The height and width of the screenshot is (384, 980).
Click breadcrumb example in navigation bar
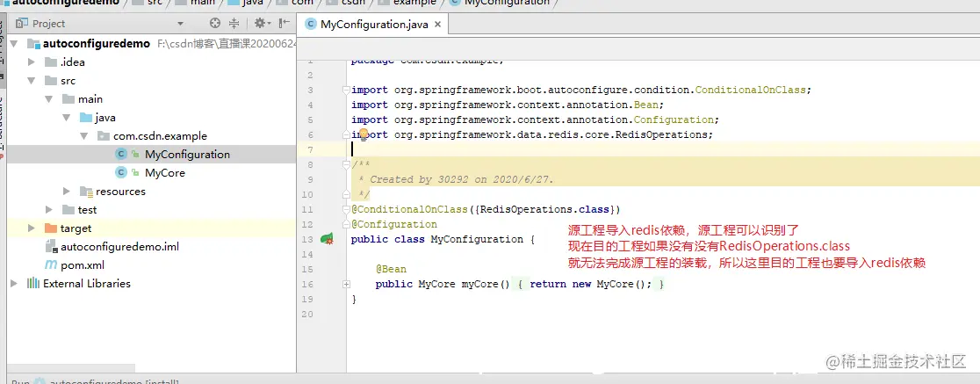tap(414, 3)
